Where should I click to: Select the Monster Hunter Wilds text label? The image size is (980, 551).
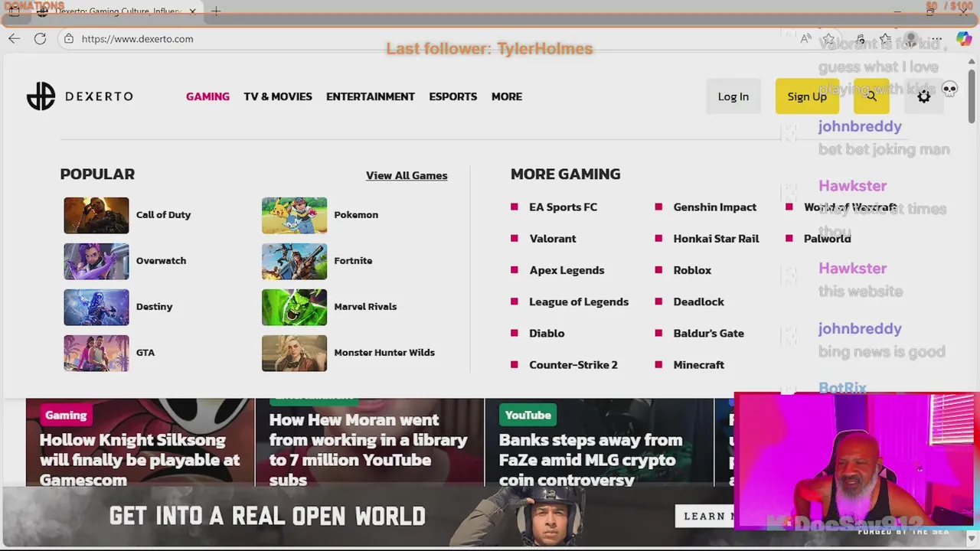click(x=384, y=352)
